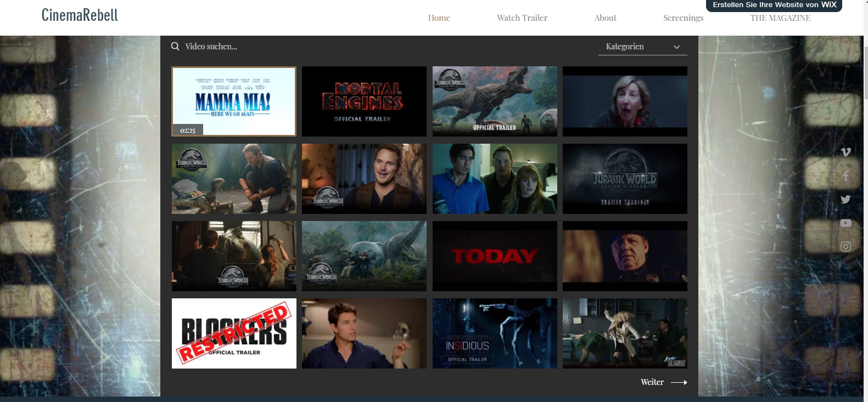This screenshot has width=868, height=402.
Task: Play the Mamma Mia! trailer thumbnail
Action: [234, 101]
